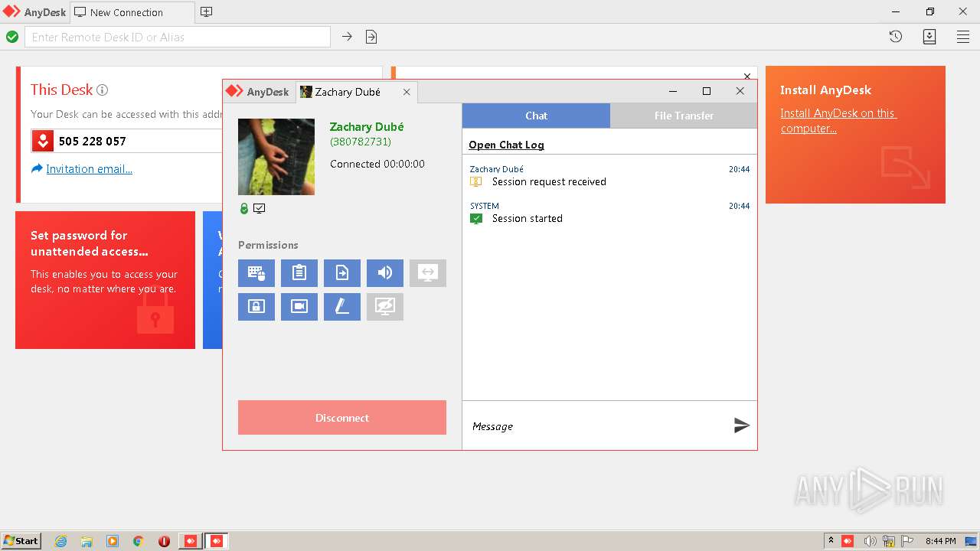Disconnect the current session

pyautogui.click(x=342, y=418)
